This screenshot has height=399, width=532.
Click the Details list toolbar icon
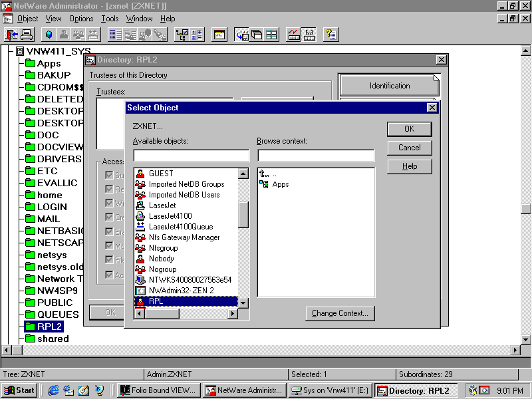coord(115,35)
